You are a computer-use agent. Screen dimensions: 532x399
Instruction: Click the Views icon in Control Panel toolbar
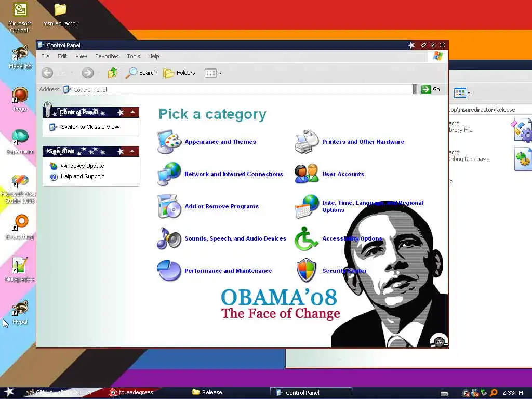point(211,73)
